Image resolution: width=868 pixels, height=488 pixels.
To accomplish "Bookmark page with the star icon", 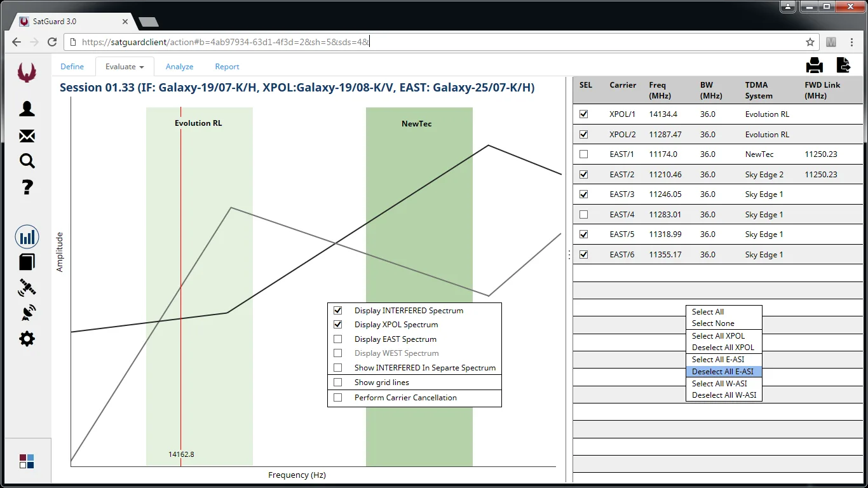I will [810, 42].
